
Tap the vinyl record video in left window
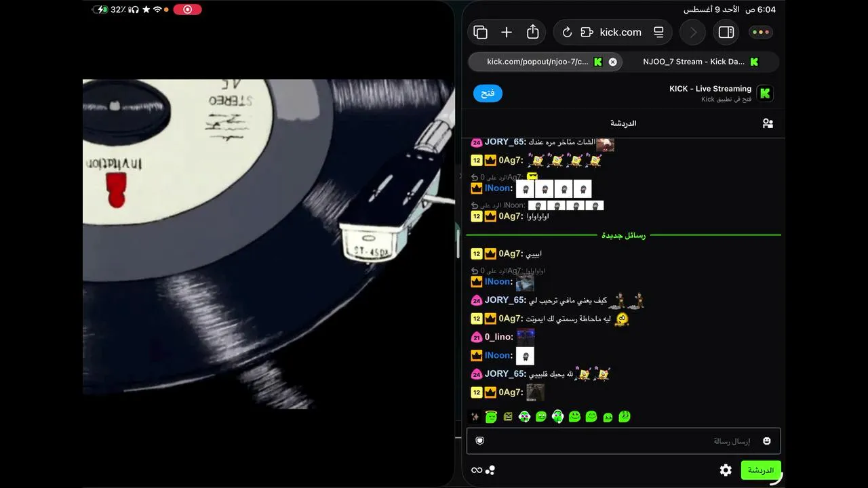tap(269, 244)
